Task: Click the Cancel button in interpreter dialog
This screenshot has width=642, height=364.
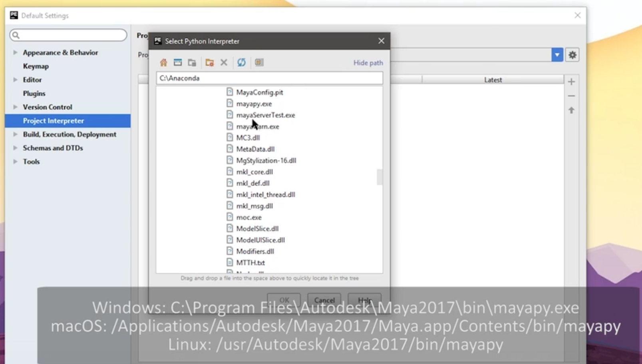Action: pyautogui.click(x=324, y=300)
